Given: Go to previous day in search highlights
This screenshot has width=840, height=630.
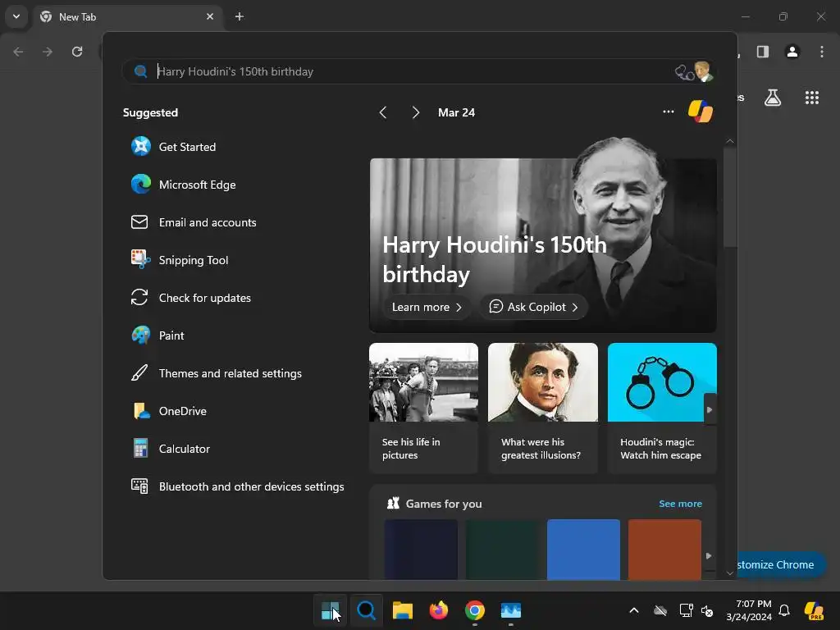Looking at the screenshot, I should [382, 112].
